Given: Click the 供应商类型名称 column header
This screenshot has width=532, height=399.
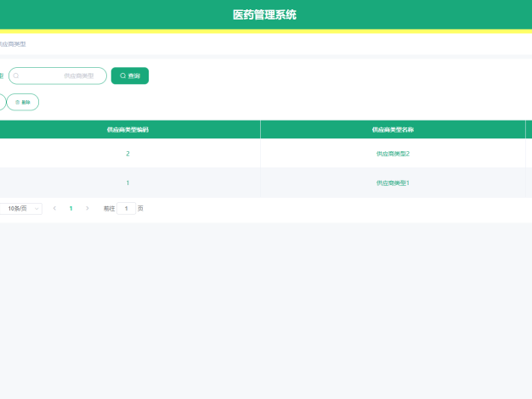Looking at the screenshot, I should point(393,130).
